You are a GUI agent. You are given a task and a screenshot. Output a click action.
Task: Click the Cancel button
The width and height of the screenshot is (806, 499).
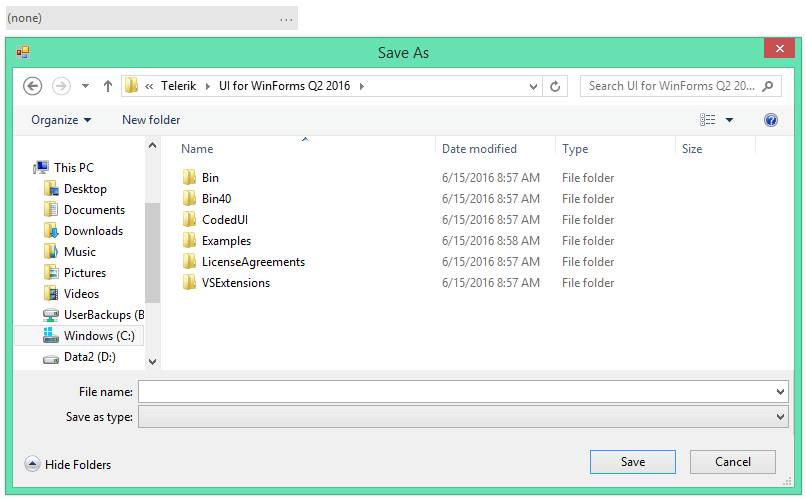click(x=732, y=462)
